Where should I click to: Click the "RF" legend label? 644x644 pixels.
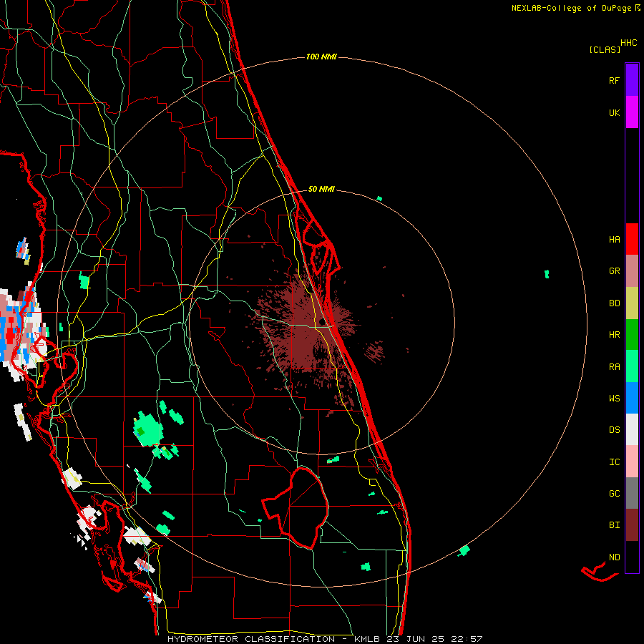(x=614, y=80)
